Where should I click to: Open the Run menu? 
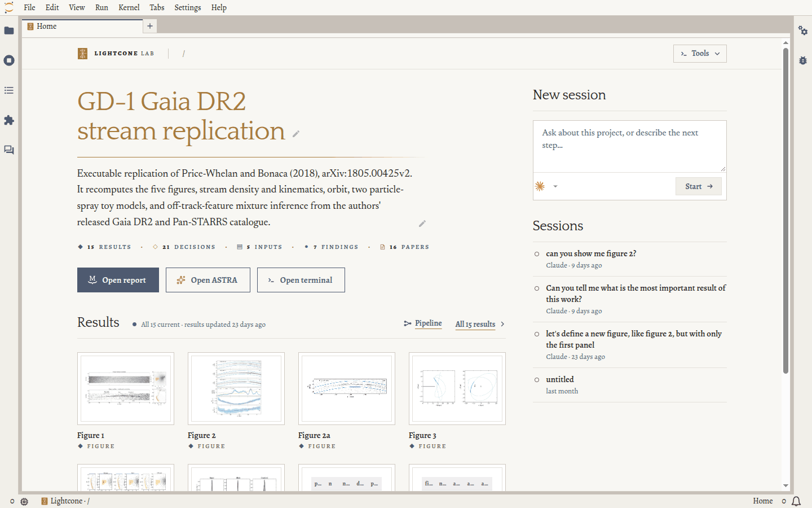click(x=101, y=7)
